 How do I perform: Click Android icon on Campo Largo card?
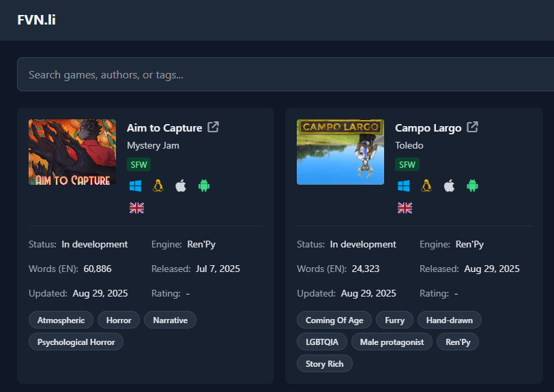click(471, 185)
